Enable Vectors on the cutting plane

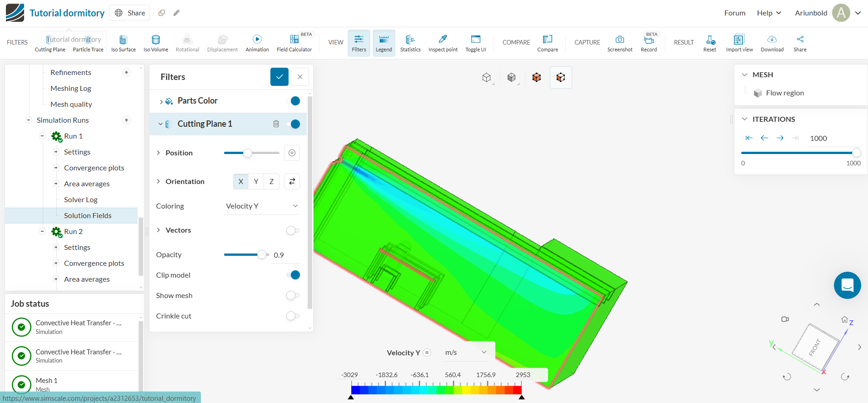pyautogui.click(x=293, y=230)
